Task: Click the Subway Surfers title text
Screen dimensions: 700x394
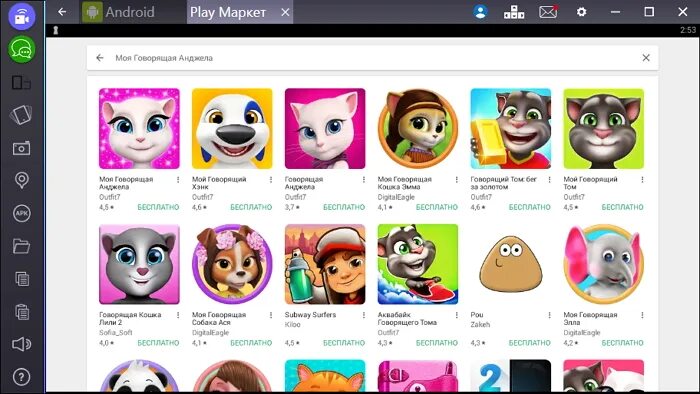Action: tap(310, 315)
